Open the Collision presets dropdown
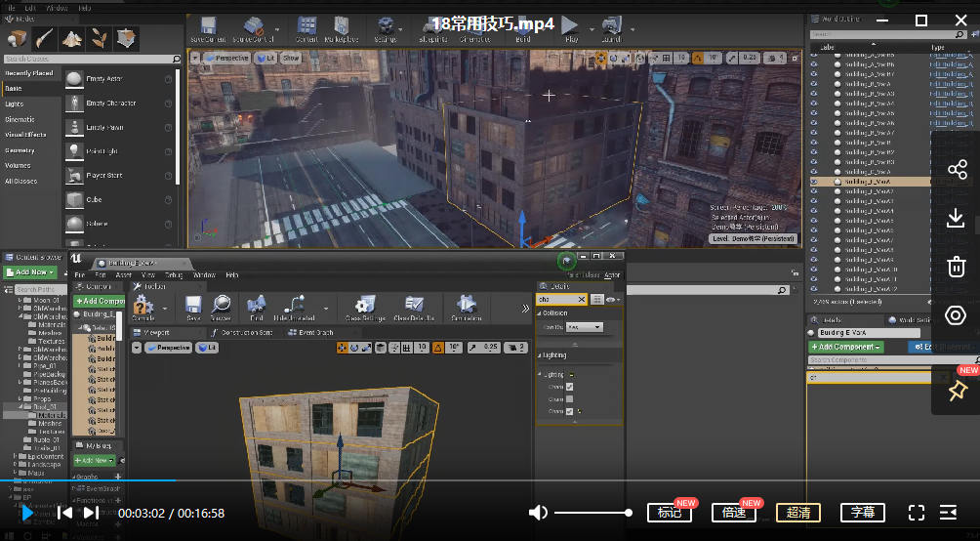 (x=586, y=327)
